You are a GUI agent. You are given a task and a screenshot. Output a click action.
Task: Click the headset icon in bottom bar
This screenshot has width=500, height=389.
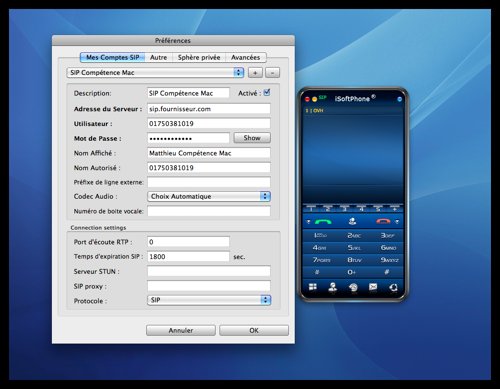(x=393, y=287)
